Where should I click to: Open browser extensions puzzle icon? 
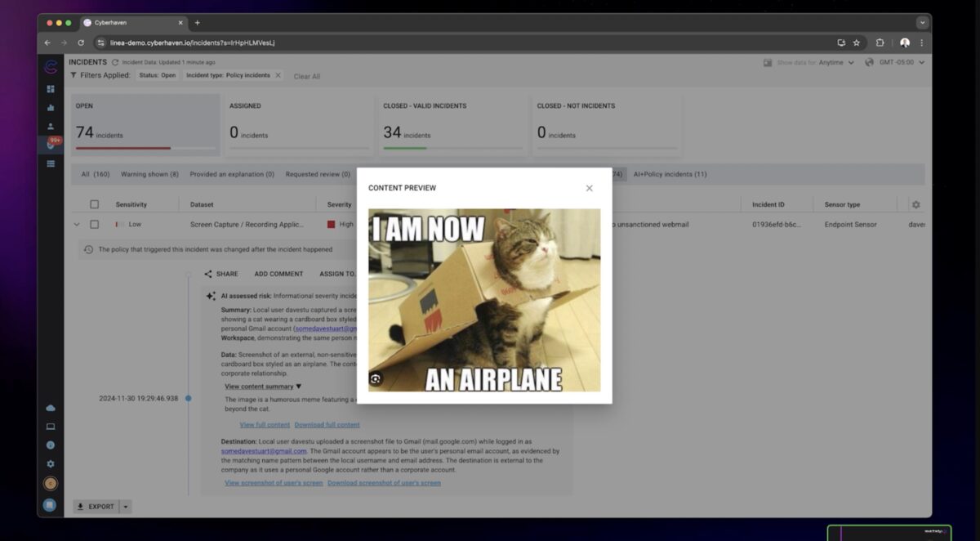(880, 42)
